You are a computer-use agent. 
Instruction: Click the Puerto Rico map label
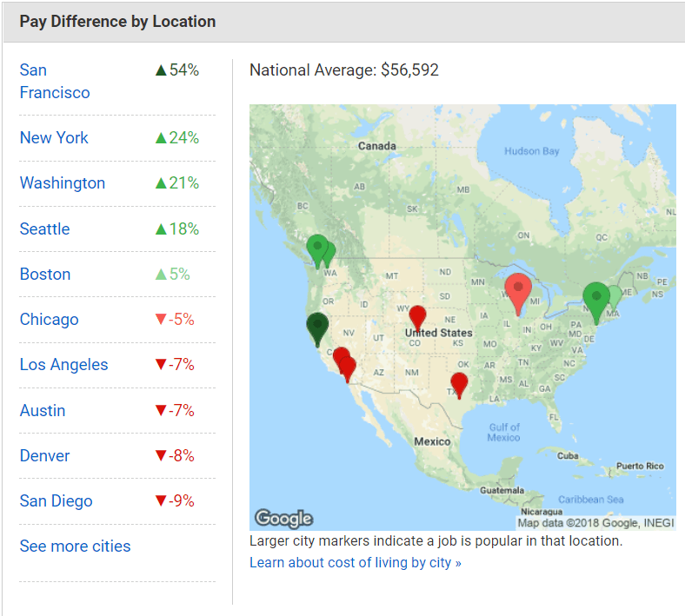pyautogui.click(x=640, y=467)
